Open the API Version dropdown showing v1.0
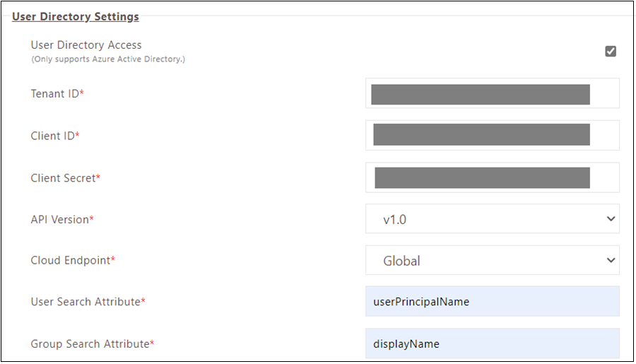The height and width of the screenshot is (364, 636). [x=493, y=218]
